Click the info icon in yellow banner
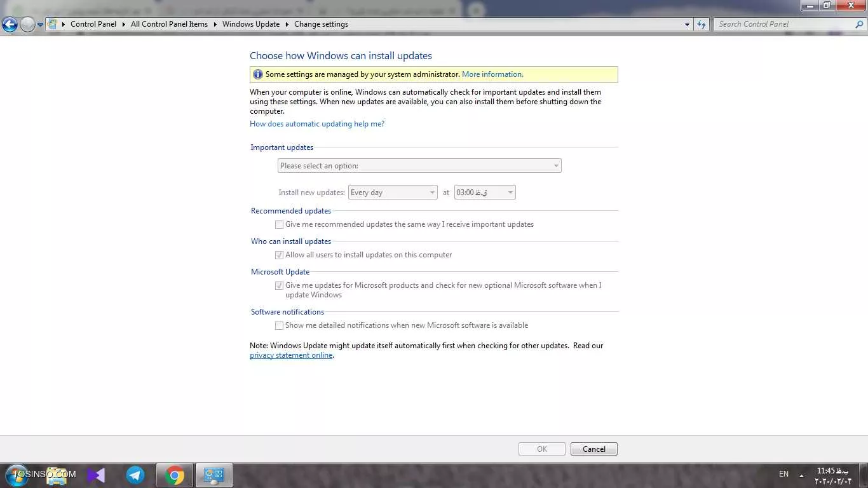868x488 pixels. (257, 74)
